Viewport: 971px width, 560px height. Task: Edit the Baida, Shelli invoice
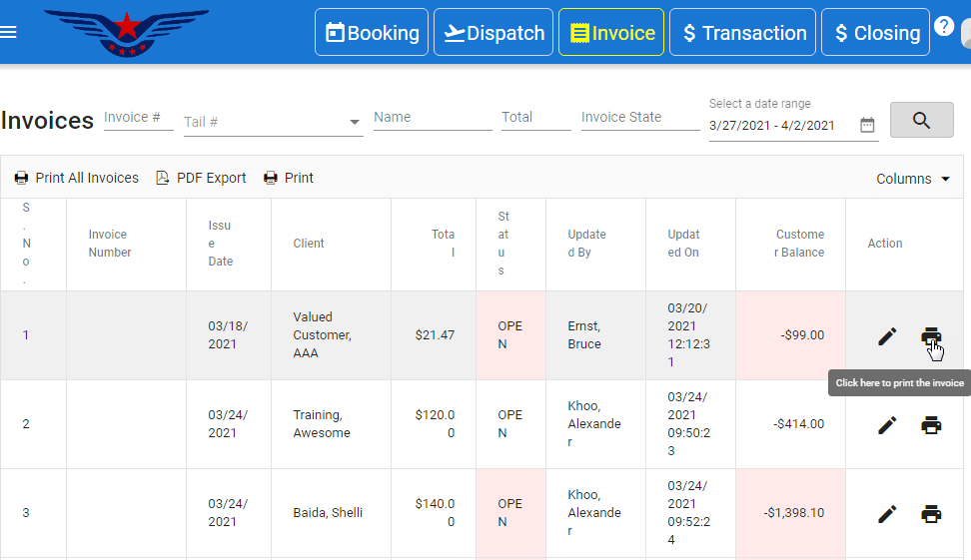click(887, 514)
